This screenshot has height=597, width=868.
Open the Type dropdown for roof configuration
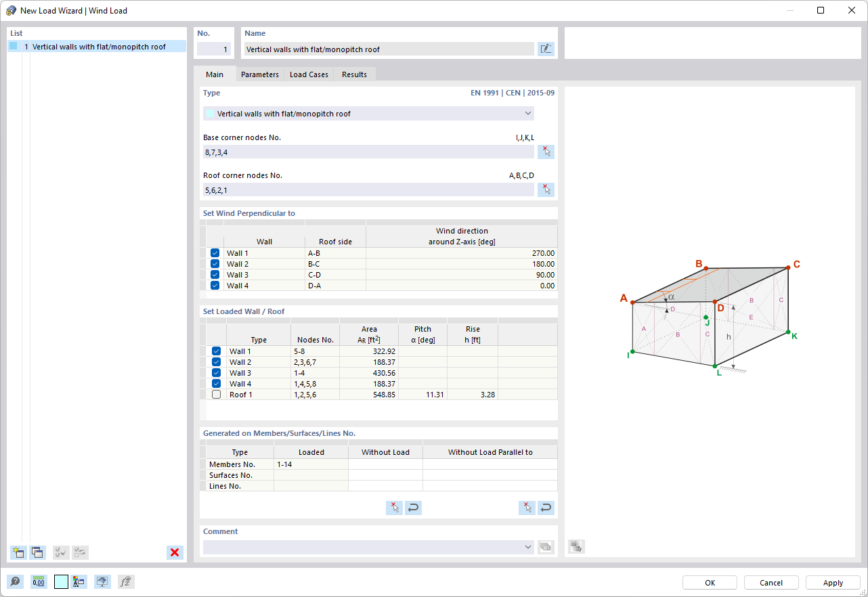point(368,113)
